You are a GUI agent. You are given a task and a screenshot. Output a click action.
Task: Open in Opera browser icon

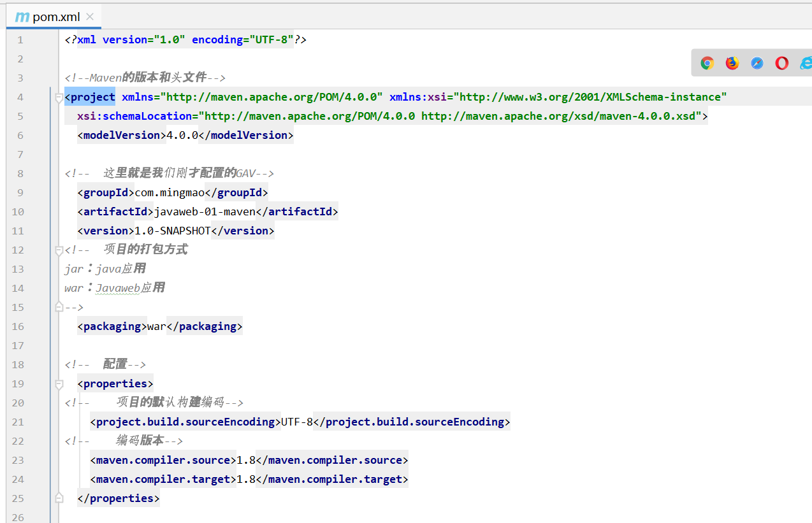[x=782, y=63]
